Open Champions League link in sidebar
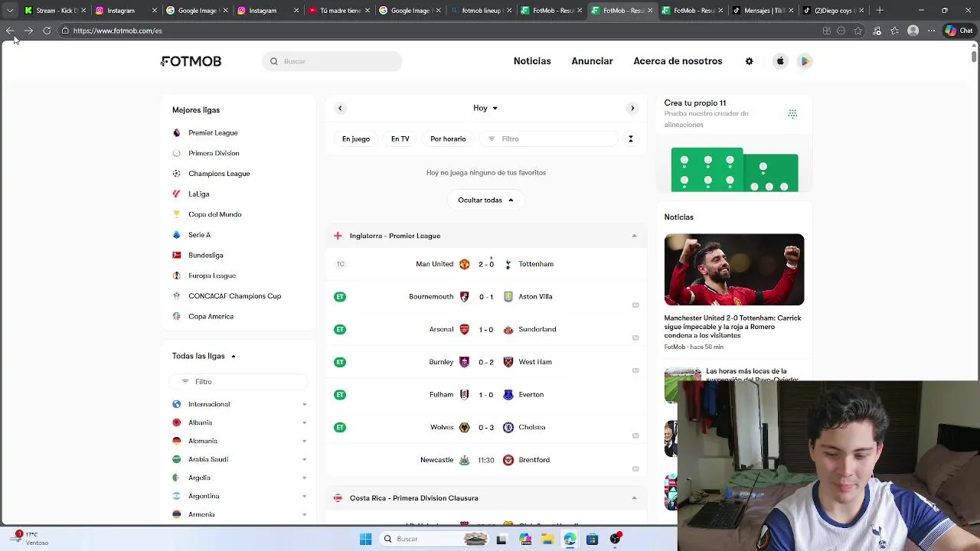 tap(219, 174)
